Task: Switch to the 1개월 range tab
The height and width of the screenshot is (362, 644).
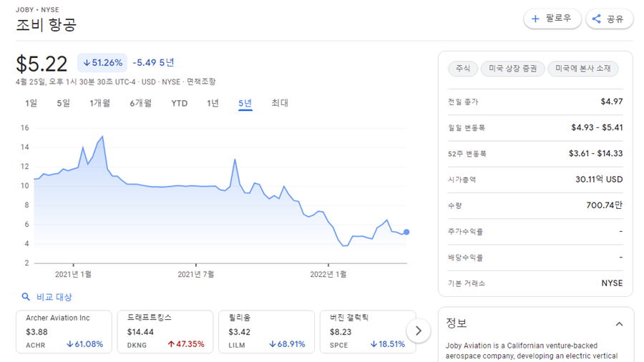Action: [99, 103]
